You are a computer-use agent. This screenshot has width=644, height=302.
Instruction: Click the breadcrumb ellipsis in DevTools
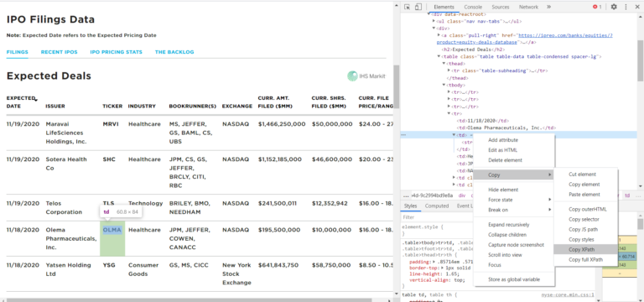coord(406,195)
